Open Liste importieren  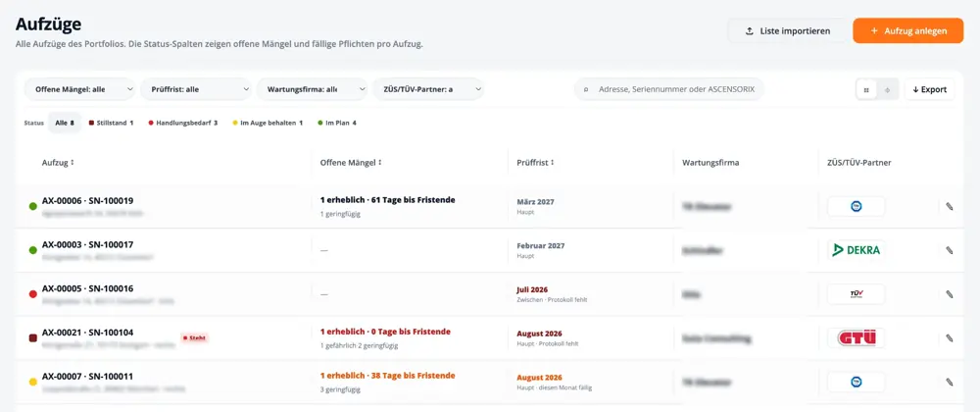coord(788,30)
